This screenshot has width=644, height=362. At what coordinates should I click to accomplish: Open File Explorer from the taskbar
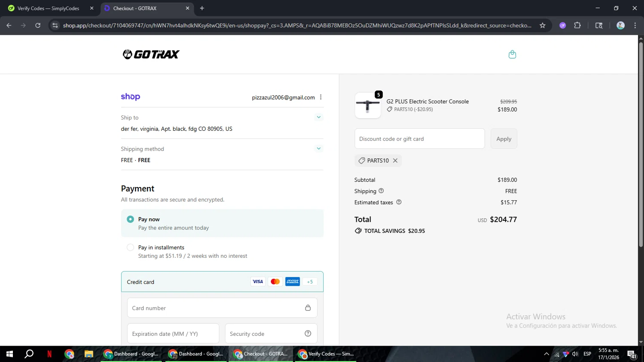[89, 354]
